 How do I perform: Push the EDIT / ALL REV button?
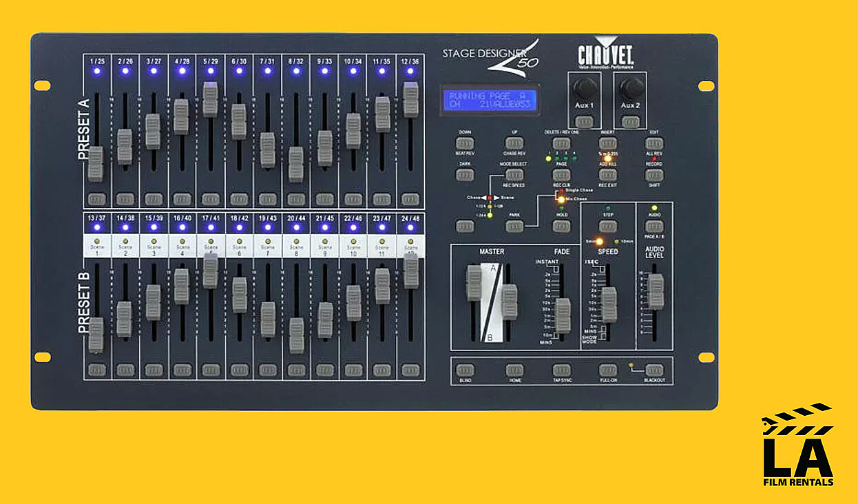(x=654, y=143)
